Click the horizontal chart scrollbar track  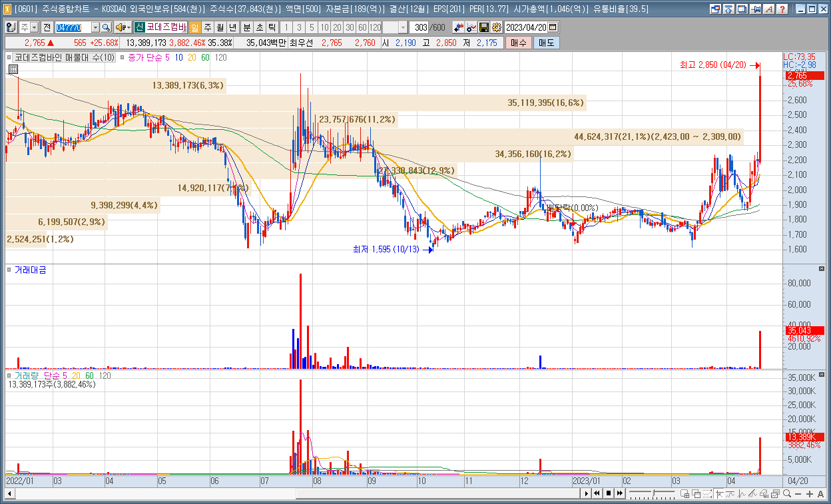point(296,493)
